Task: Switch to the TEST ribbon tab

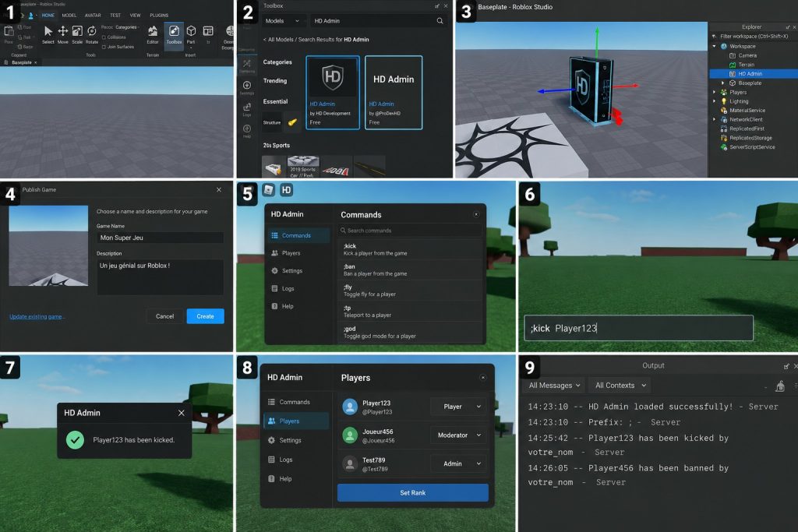Action: (x=115, y=16)
